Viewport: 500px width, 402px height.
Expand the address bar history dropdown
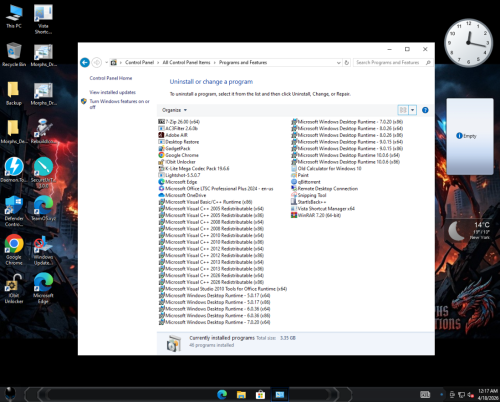(339, 63)
